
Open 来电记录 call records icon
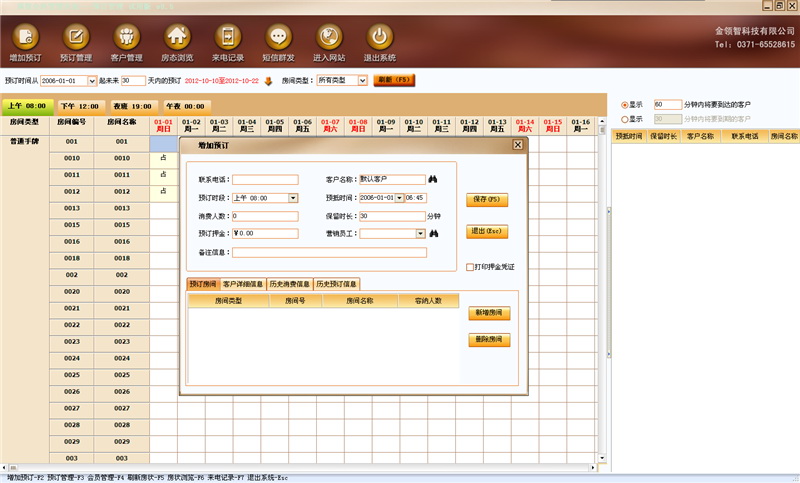pyautogui.click(x=227, y=37)
